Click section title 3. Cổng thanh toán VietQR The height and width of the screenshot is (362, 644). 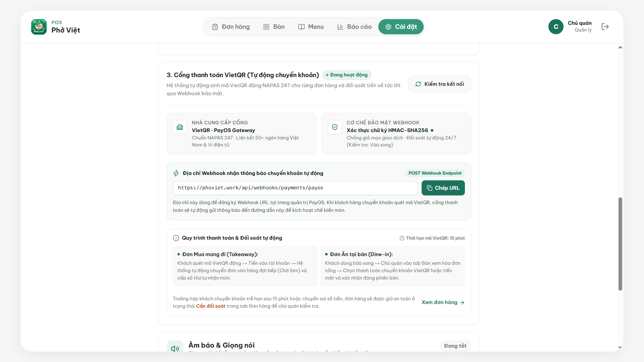243,75
